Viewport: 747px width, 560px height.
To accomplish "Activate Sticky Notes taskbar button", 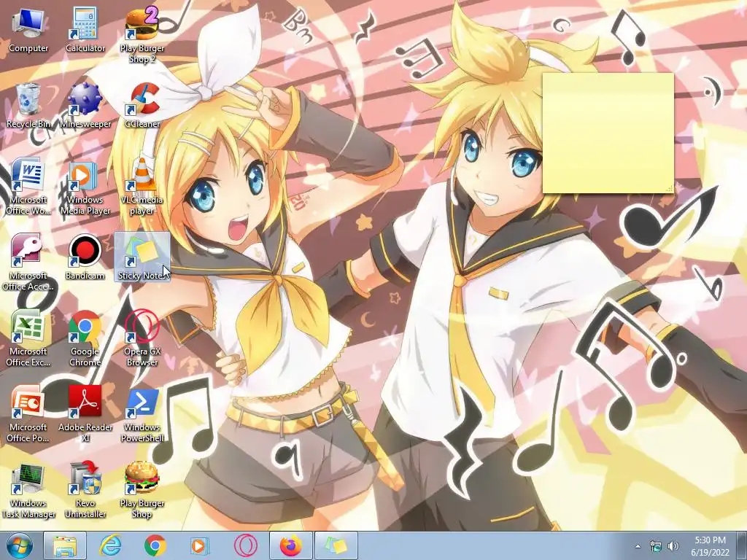I will click(x=336, y=545).
